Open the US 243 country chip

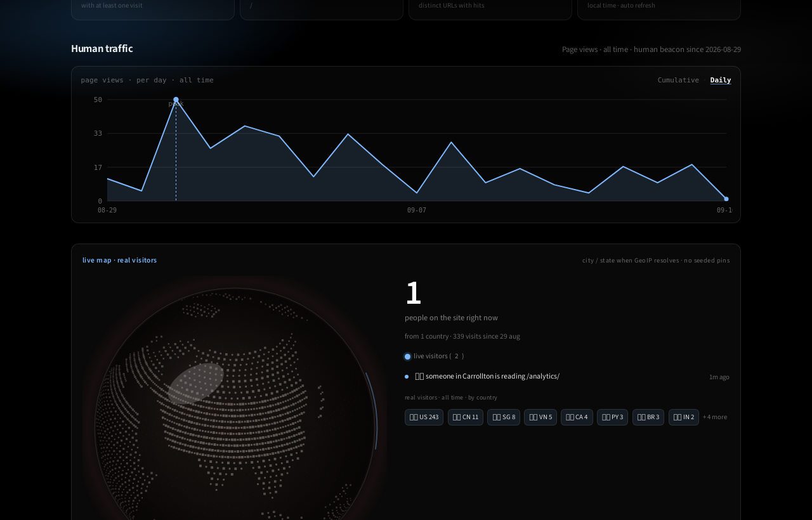pyautogui.click(x=424, y=417)
